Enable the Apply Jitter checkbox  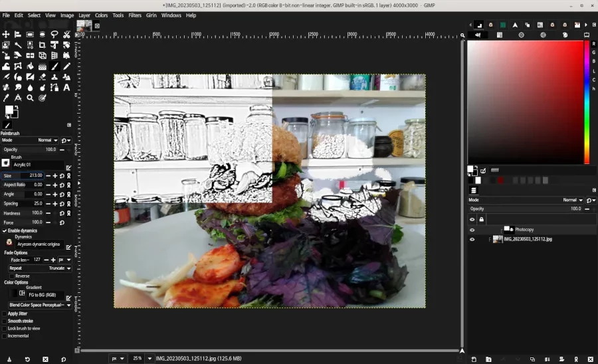pos(5,314)
